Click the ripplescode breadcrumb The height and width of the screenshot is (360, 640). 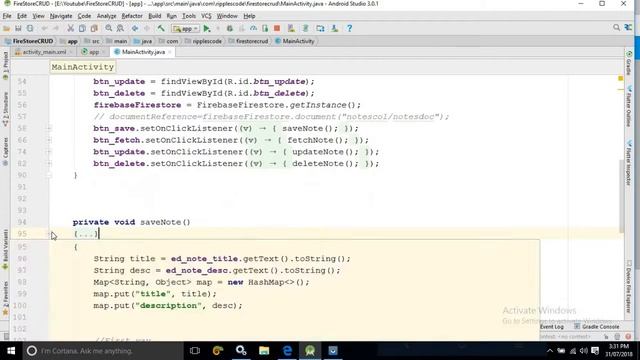click(203, 41)
